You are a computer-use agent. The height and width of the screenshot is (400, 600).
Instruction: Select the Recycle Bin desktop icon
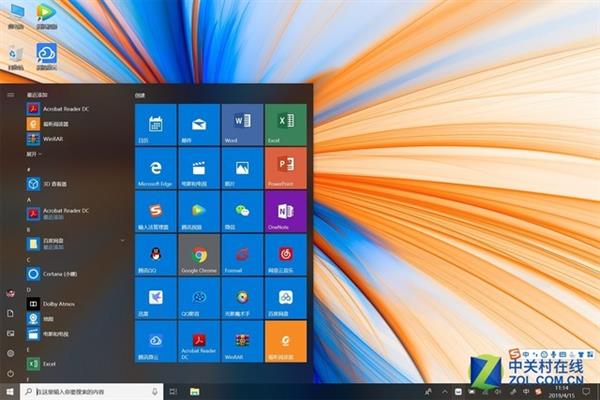pos(16,57)
